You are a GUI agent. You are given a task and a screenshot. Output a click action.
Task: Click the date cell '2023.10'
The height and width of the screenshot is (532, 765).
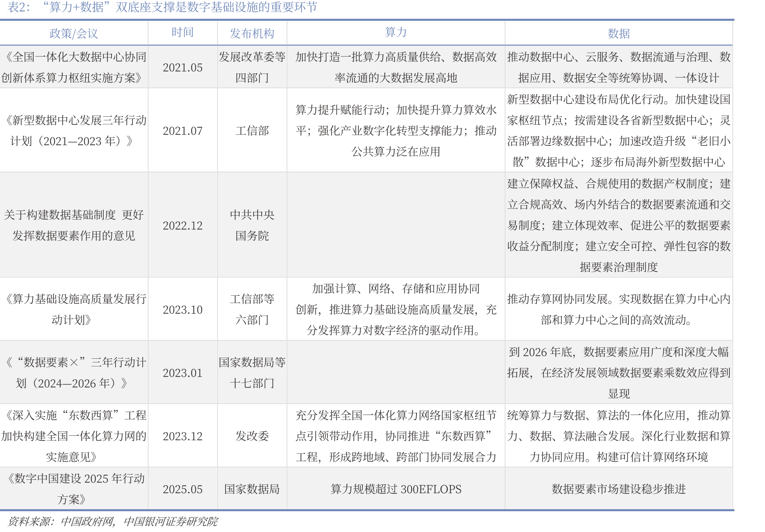click(183, 310)
